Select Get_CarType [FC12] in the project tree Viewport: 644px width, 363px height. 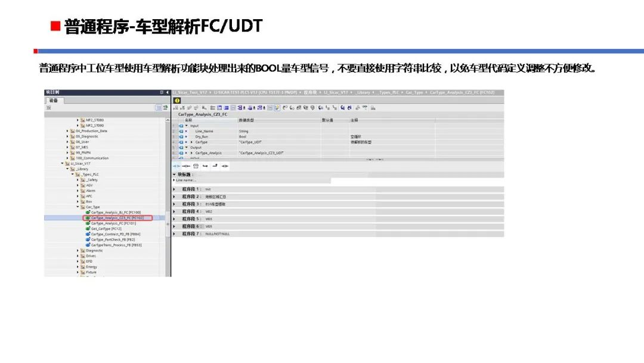pos(106,229)
